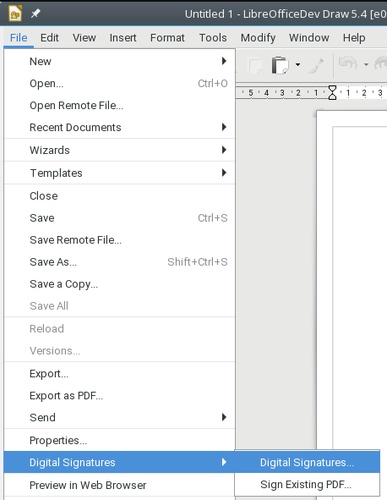Screen dimensions: 387x500
Task: Choose Export... from the File menu
Action: coord(120,374)
